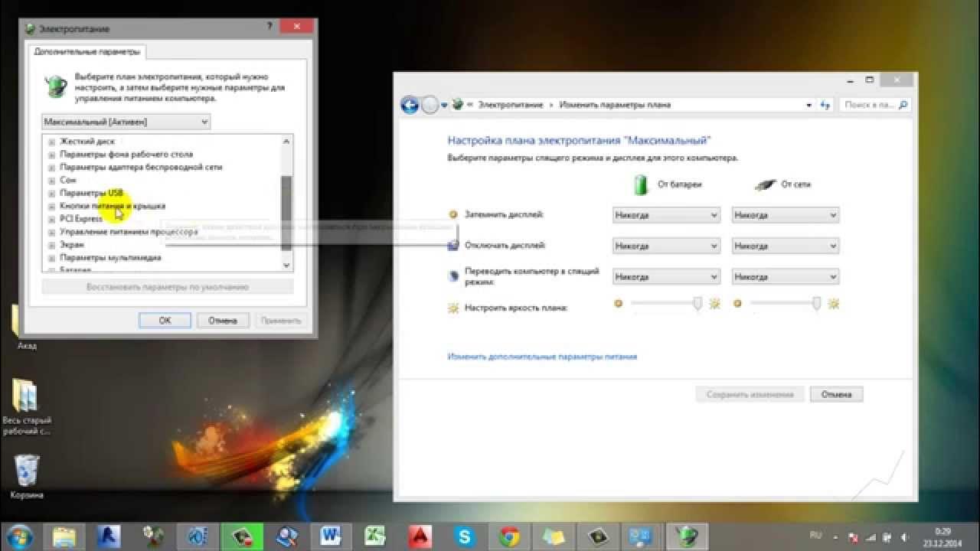Click the RU language indicator

tap(815, 536)
